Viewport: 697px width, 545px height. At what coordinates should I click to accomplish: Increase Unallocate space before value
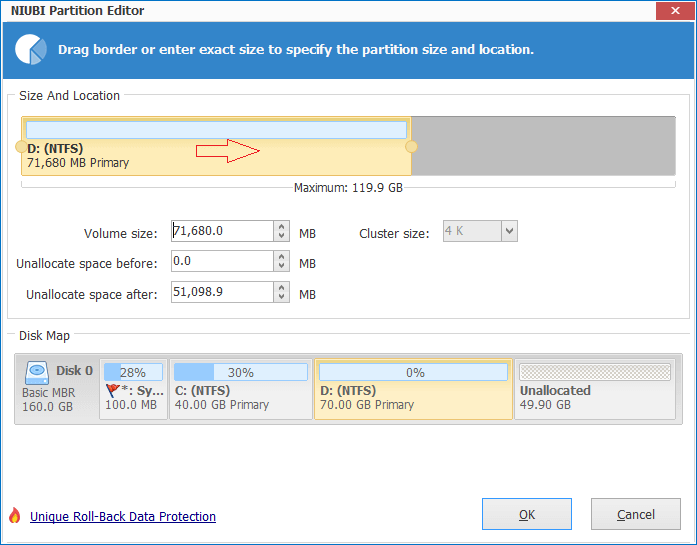[281, 256]
